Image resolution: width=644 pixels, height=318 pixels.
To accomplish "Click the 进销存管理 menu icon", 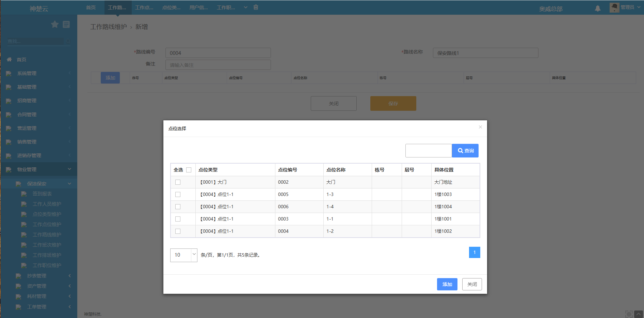I will pyautogui.click(x=9, y=155).
